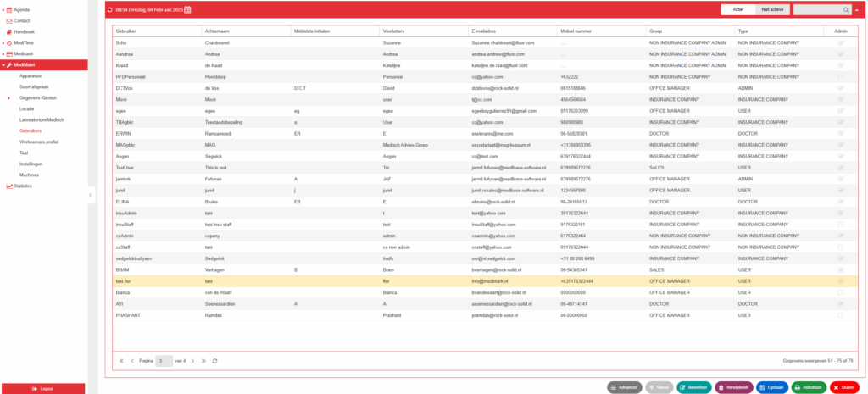Open the Werknemers profiel menu item
Screen dimensions: 868x394
[39, 142]
